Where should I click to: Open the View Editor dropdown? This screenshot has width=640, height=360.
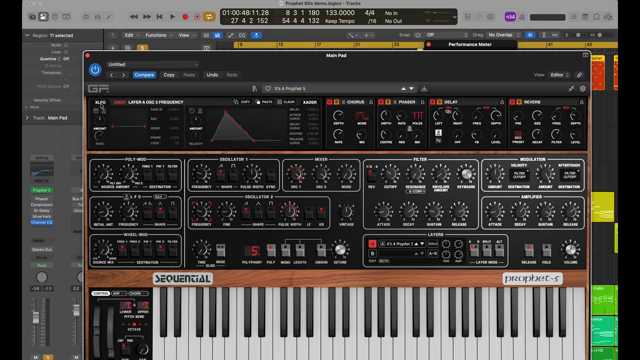560,75
